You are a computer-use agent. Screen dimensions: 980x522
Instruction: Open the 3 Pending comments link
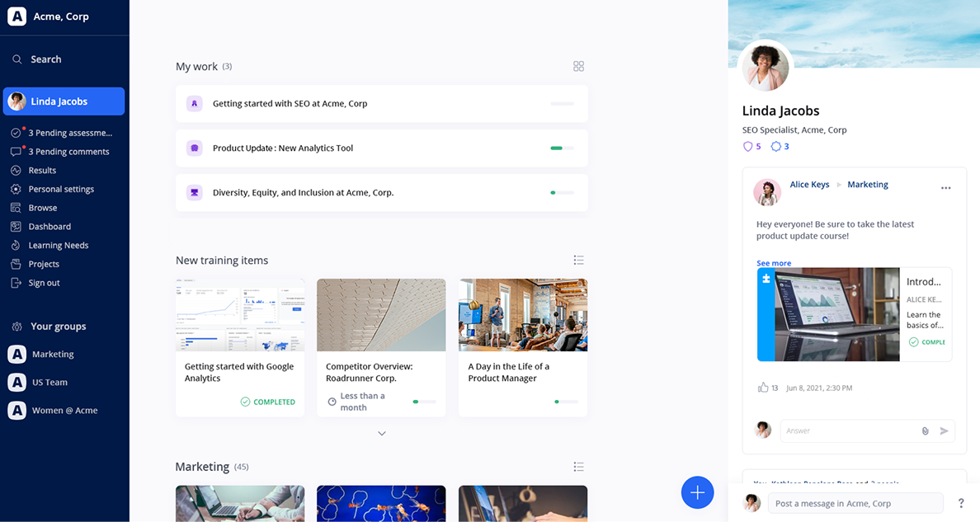click(x=69, y=151)
